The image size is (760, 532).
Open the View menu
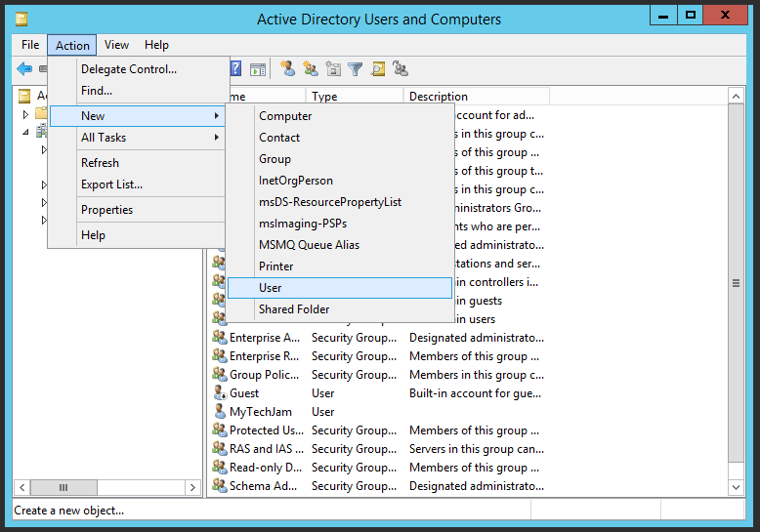[116, 45]
